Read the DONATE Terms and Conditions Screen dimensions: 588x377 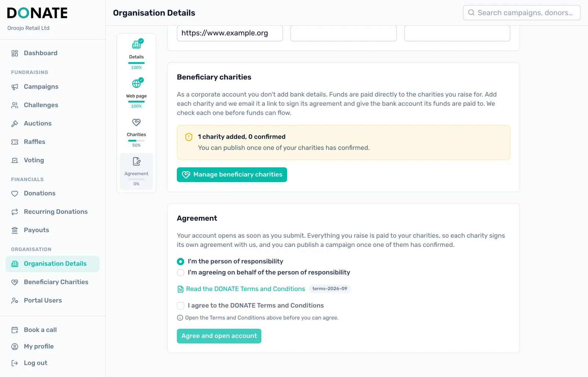(245, 289)
